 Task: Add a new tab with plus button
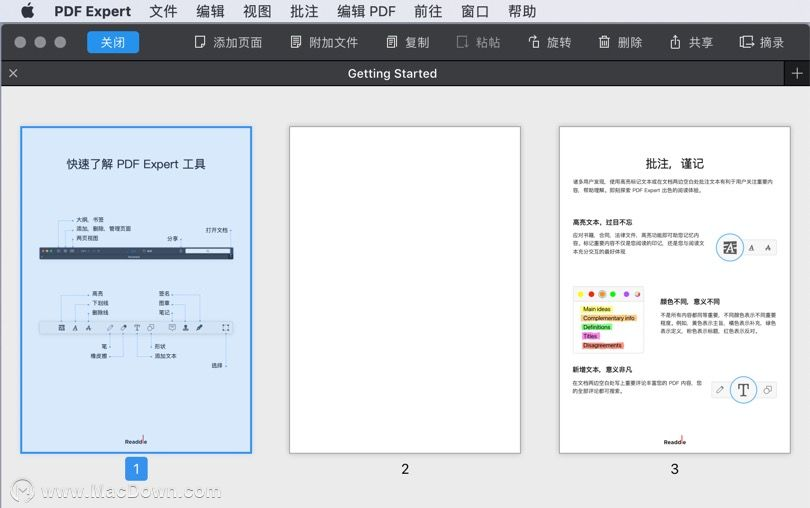797,73
